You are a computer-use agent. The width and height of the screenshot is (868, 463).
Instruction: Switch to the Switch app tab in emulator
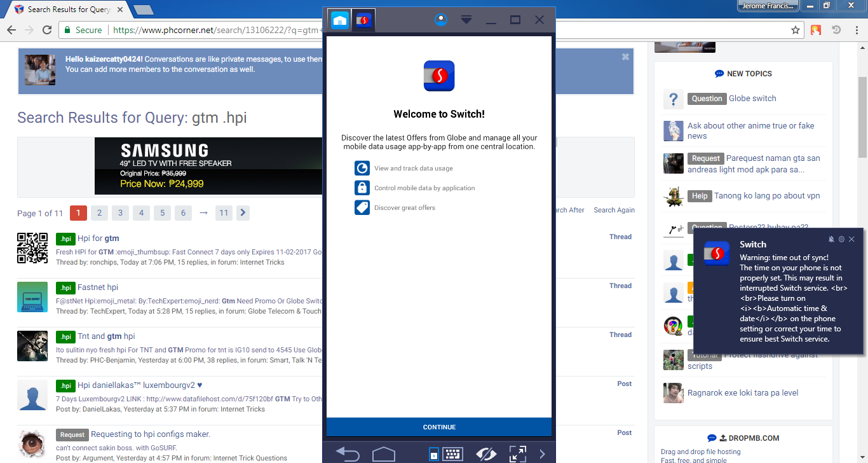point(363,20)
